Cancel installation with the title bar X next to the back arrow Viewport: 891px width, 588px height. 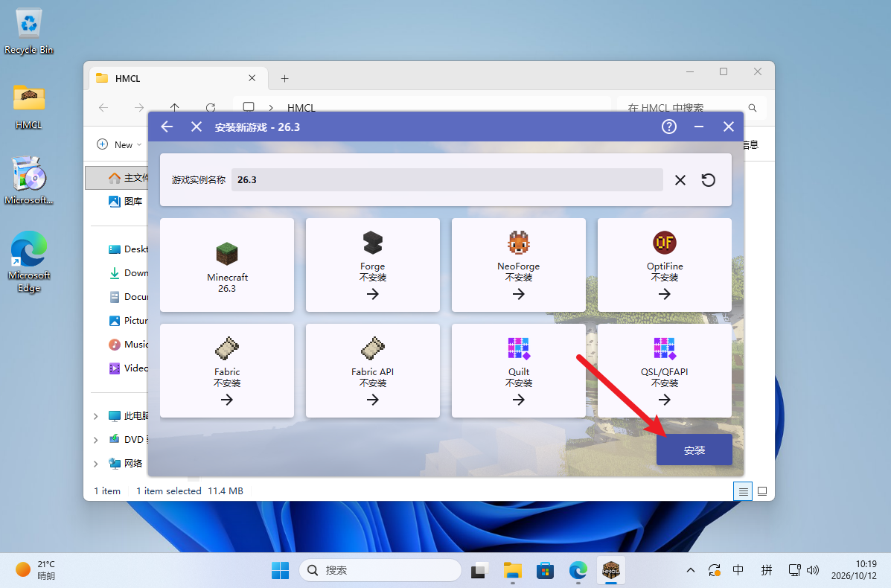pyautogui.click(x=196, y=127)
